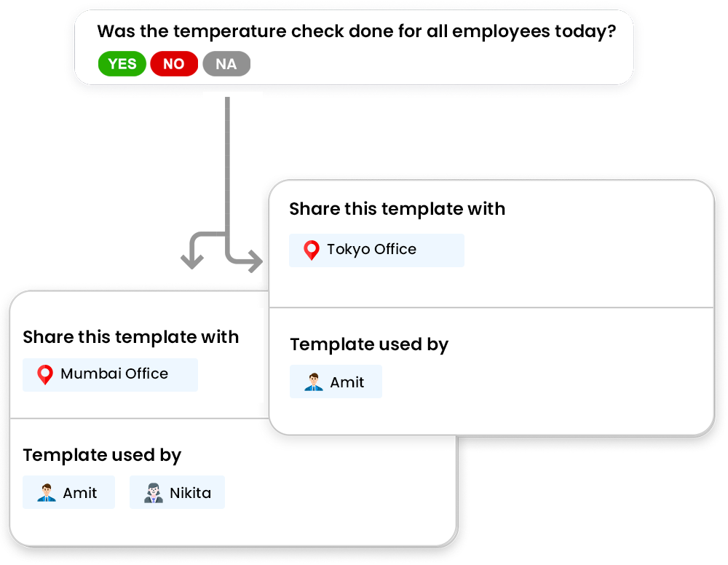
Task: Click Amit's avatar under Mumbai Template used by
Action: click(45, 492)
